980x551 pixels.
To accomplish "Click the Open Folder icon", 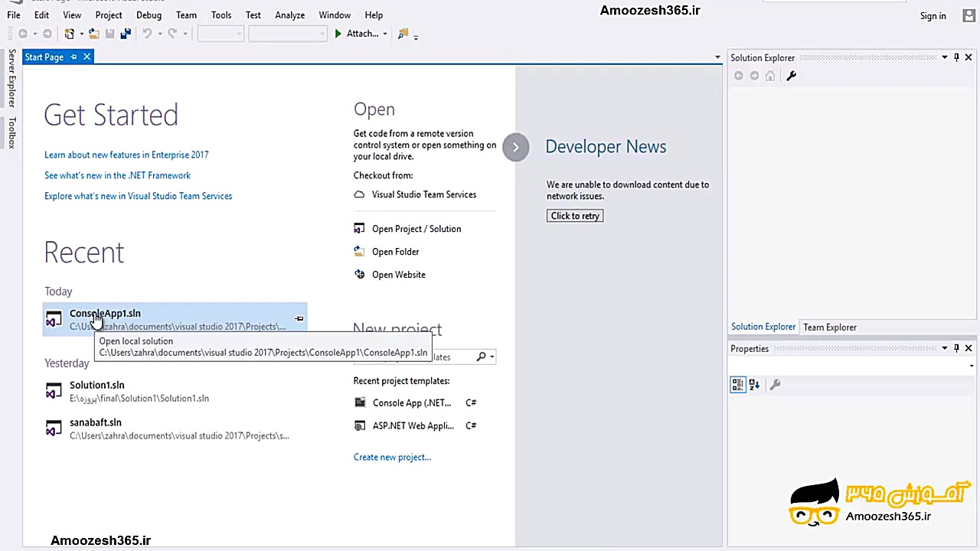I will (359, 251).
